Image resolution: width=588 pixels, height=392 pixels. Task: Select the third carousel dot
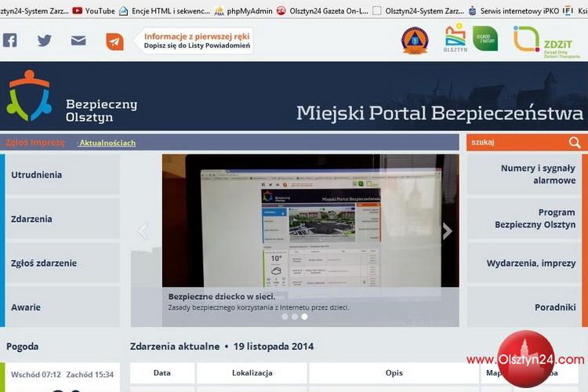pos(304,317)
